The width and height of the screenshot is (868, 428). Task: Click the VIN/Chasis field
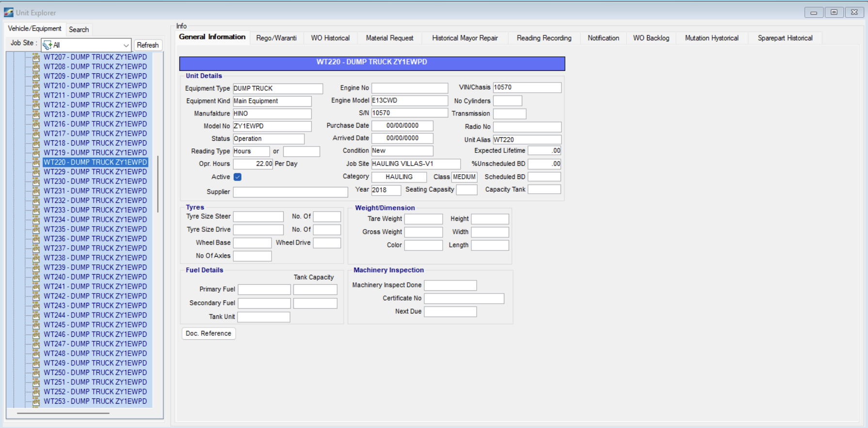click(527, 87)
